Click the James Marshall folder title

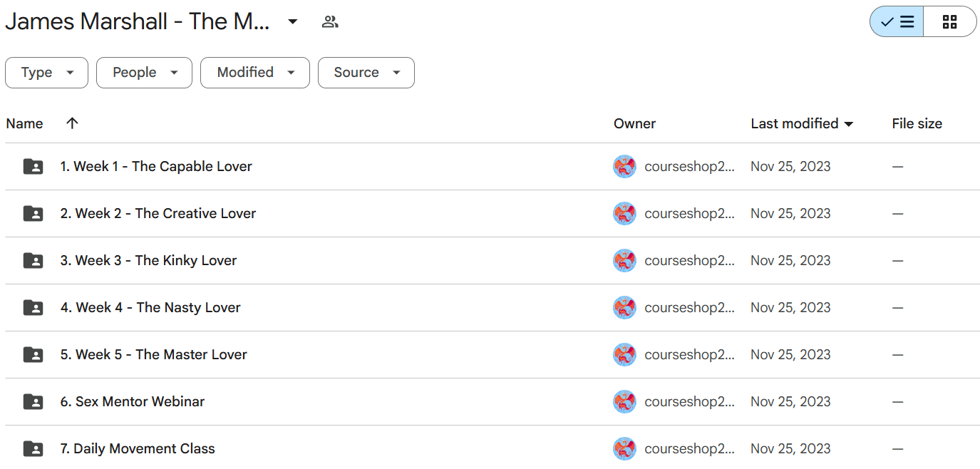[138, 21]
